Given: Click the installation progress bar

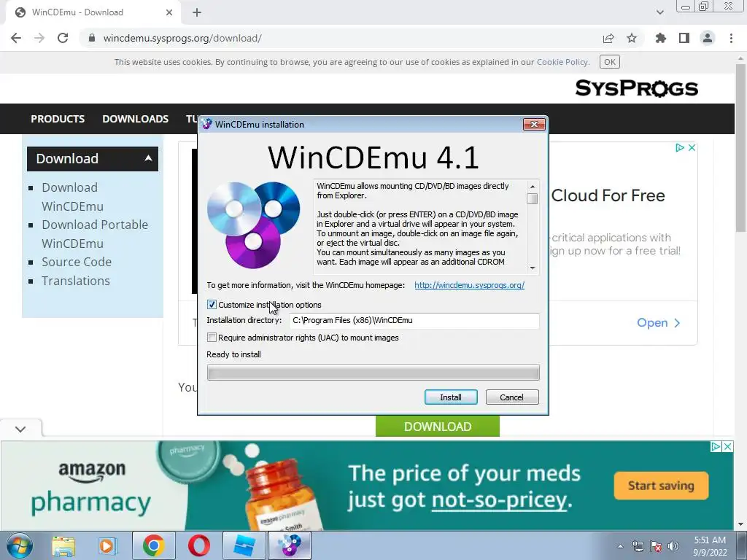Looking at the screenshot, I should (x=373, y=373).
